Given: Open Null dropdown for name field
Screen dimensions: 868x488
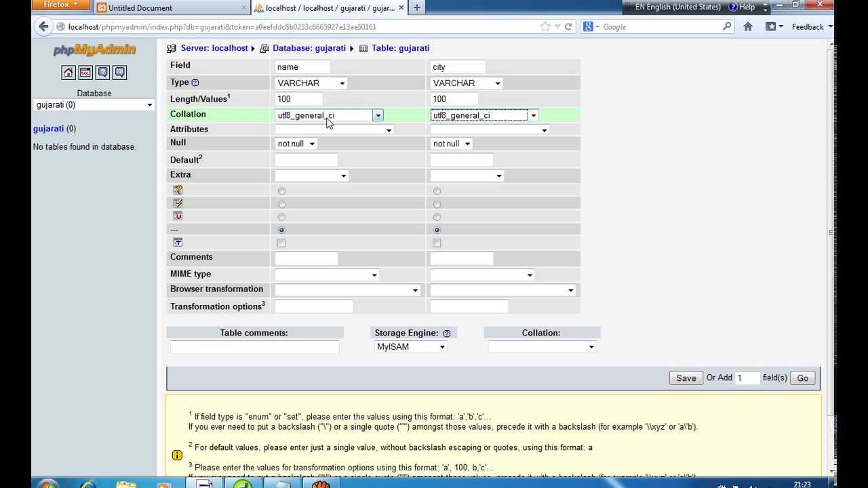Looking at the screenshot, I should tap(296, 144).
